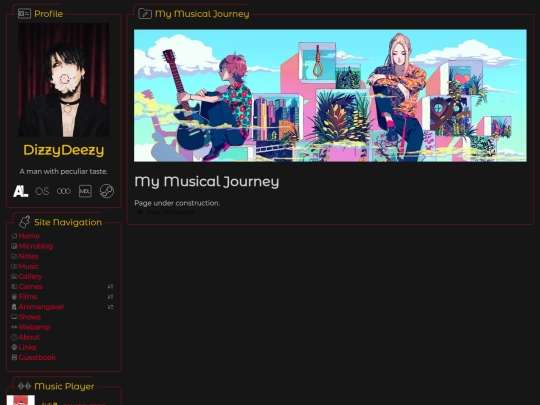Image resolution: width=540 pixels, height=405 pixels.
Task: Click the "Page under construction." text
Action: click(177, 203)
